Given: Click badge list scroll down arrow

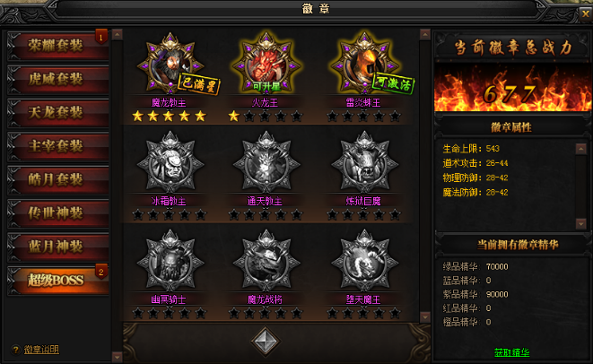Looking at the screenshot, I should [x=425, y=316].
